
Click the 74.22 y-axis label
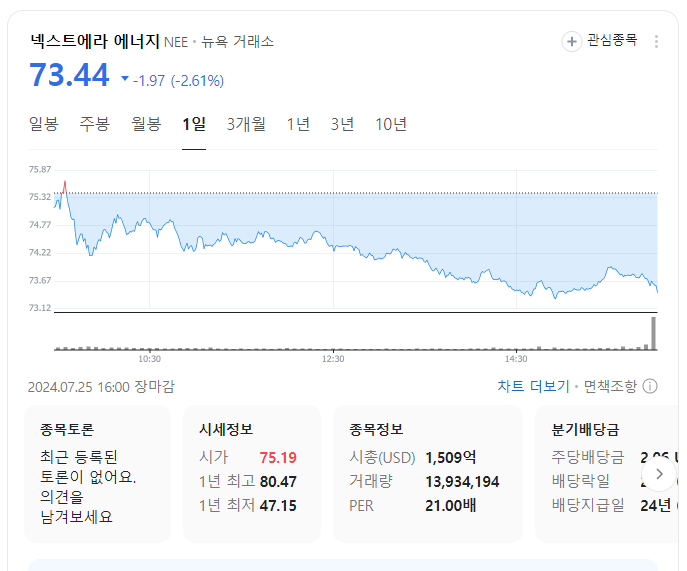click(40, 253)
